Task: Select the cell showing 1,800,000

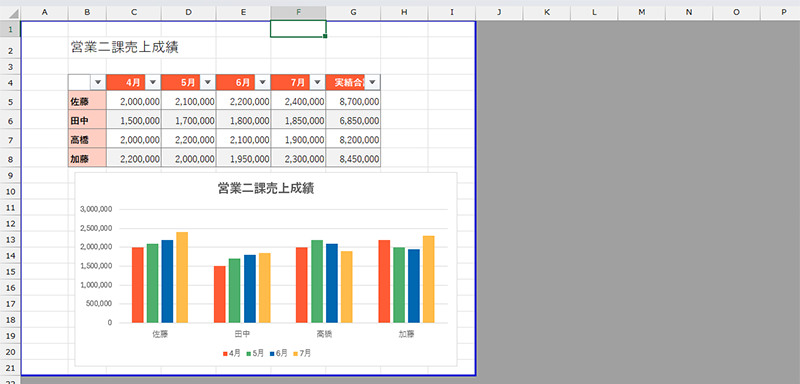Action: click(243, 120)
